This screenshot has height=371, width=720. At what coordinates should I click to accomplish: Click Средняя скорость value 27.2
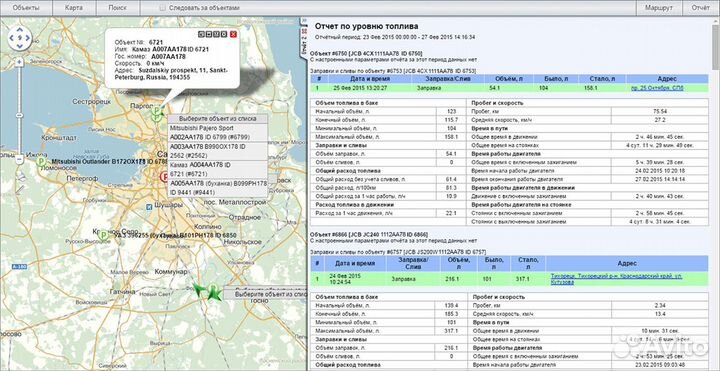click(660, 120)
